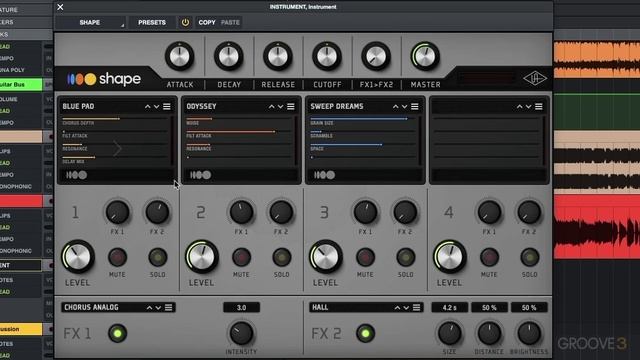Screen dimensions: 640x360
Task: Open empty fourth slot hamburger menu
Action: pos(539,107)
